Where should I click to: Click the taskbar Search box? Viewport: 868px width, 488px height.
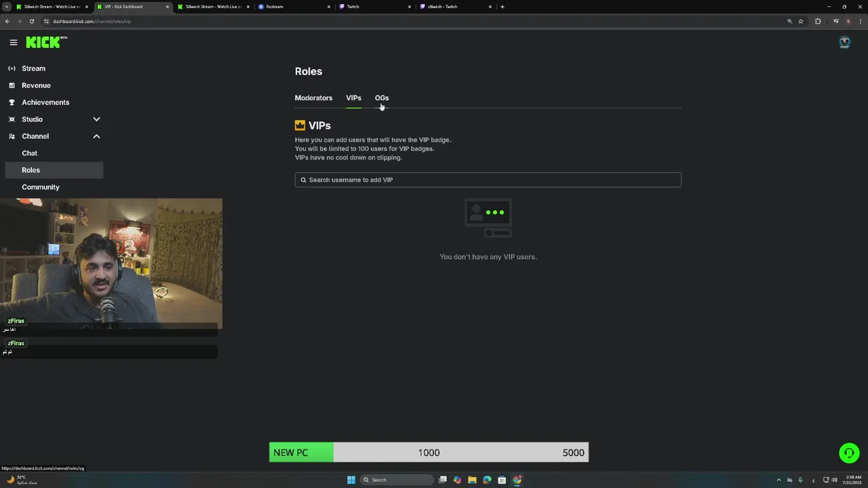pyautogui.click(x=397, y=480)
